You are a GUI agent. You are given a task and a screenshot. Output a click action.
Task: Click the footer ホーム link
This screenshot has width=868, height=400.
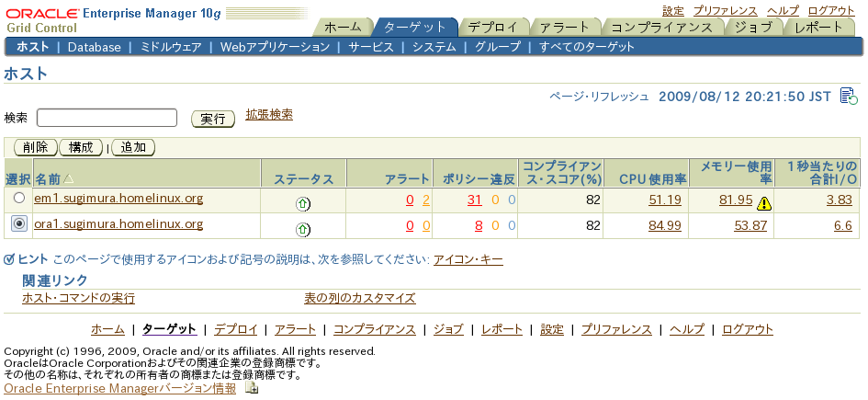pos(108,329)
